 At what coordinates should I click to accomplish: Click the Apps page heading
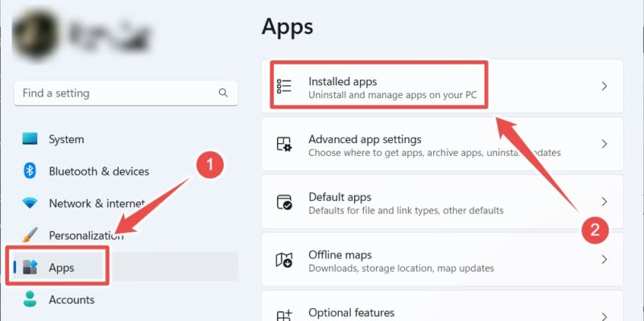tap(287, 27)
